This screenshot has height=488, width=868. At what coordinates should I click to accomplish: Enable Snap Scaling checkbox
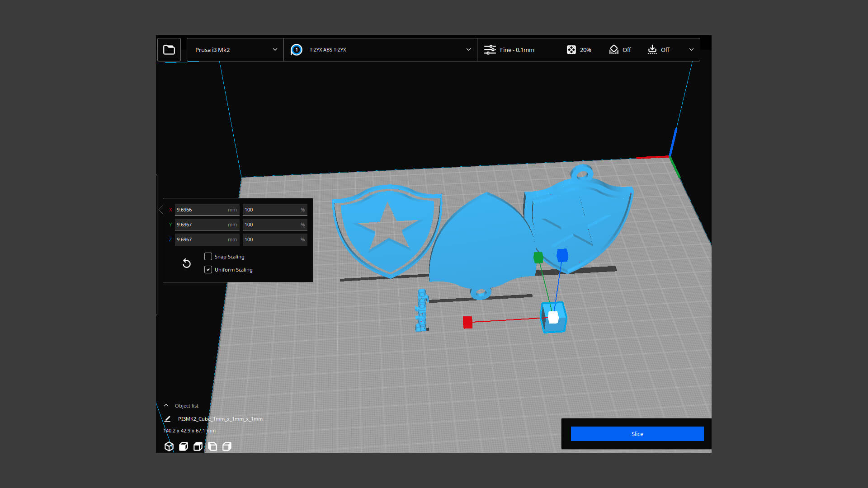pos(208,257)
